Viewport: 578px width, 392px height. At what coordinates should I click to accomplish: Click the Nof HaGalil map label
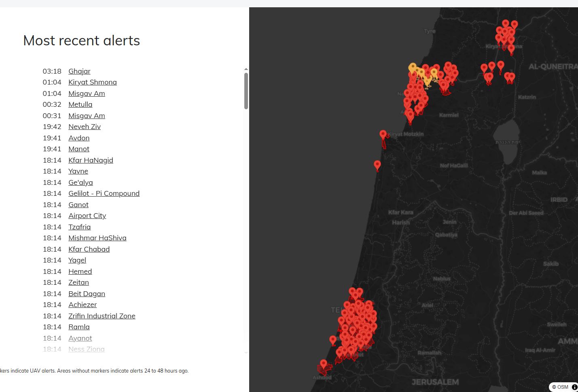pyautogui.click(x=454, y=165)
